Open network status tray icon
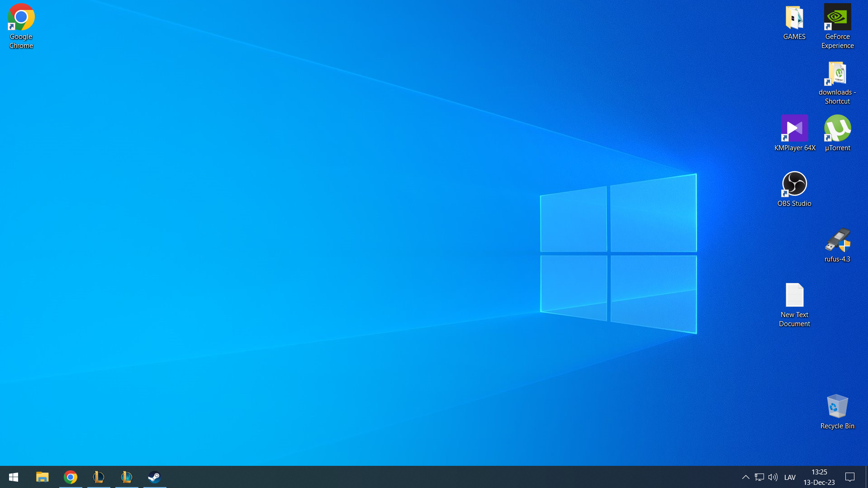The image size is (868, 488). [x=759, y=477]
